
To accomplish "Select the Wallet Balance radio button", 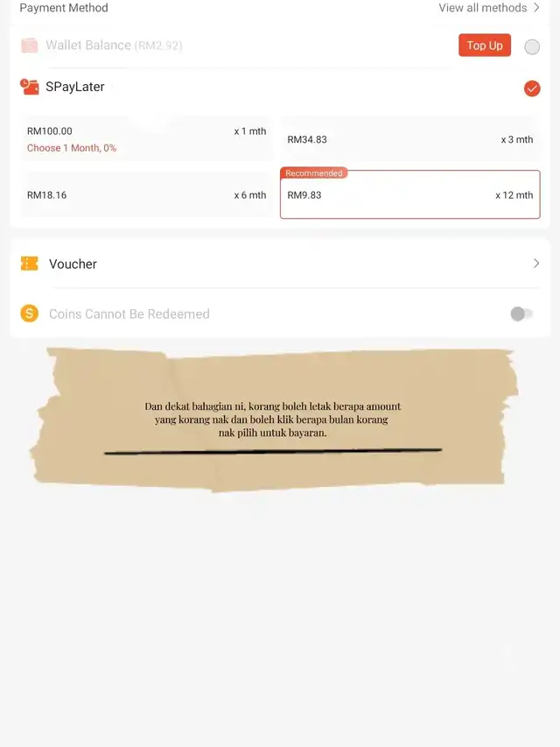I will pyautogui.click(x=532, y=46).
